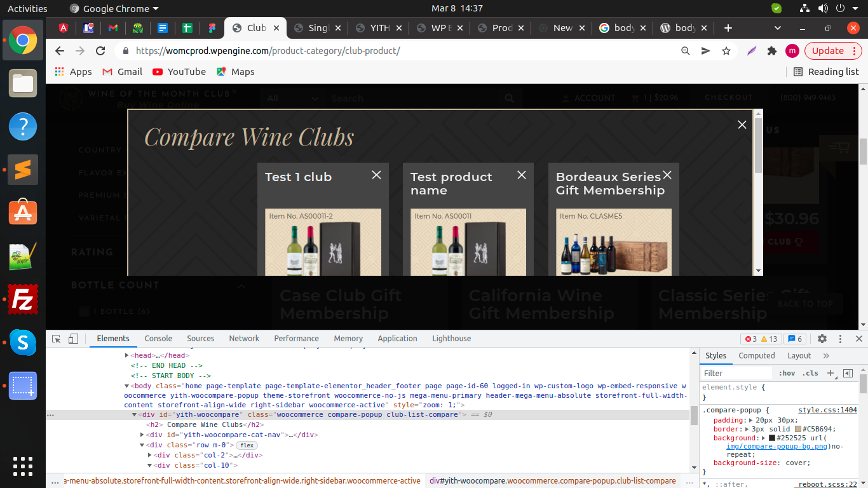Toggle the device toolbar in DevTools
Image resolution: width=868 pixels, height=488 pixels.
[73, 339]
